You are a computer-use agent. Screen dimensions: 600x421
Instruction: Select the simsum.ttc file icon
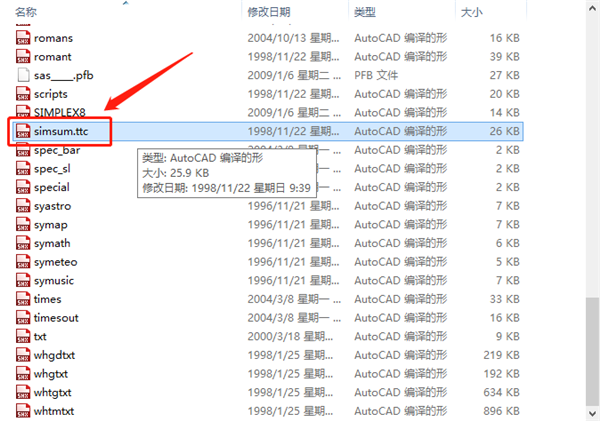[x=23, y=131]
